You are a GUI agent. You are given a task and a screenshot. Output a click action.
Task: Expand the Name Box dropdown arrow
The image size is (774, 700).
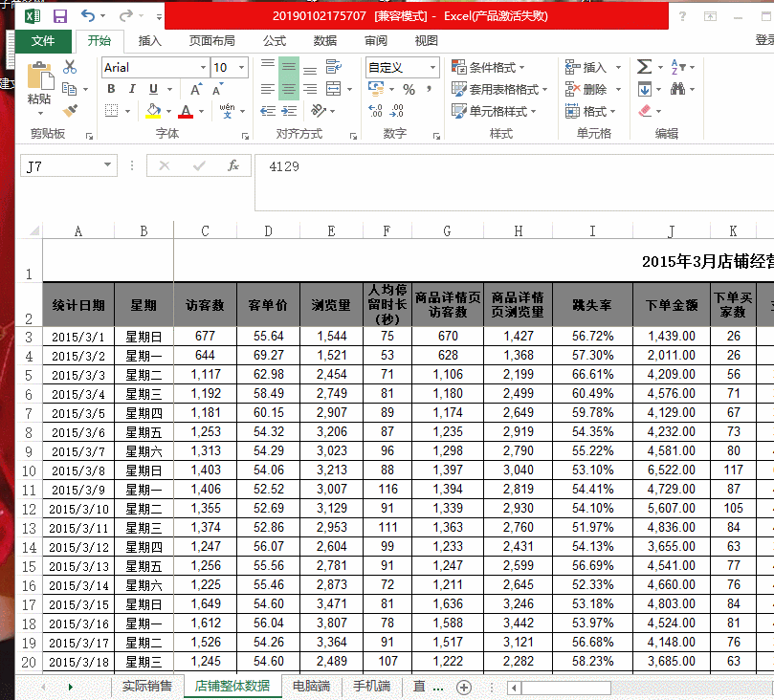(107, 164)
